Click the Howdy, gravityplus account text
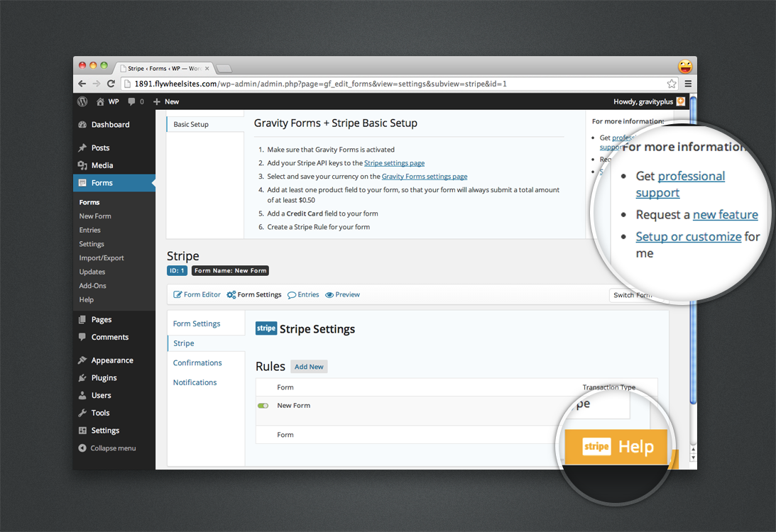The image size is (776, 532). (643, 101)
